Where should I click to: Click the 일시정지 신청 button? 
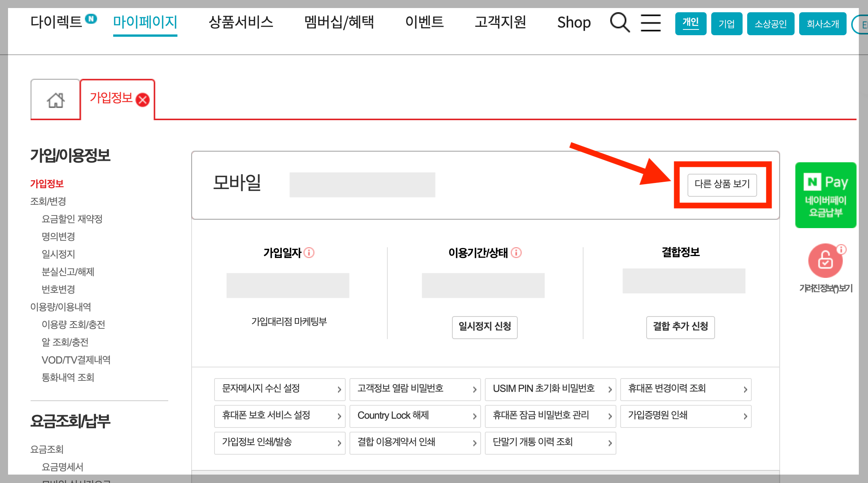pyautogui.click(x=484, y=327)
